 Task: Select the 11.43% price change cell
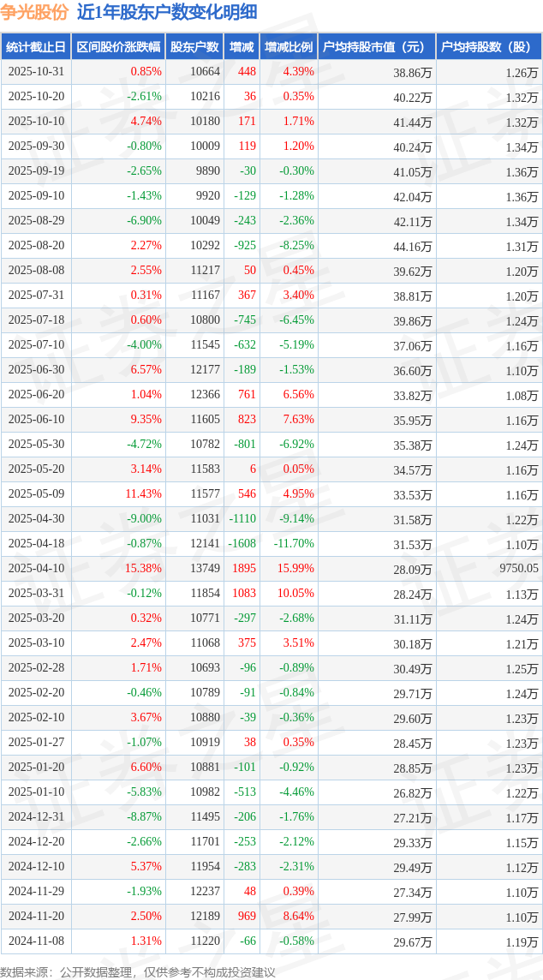click(143, 494)
